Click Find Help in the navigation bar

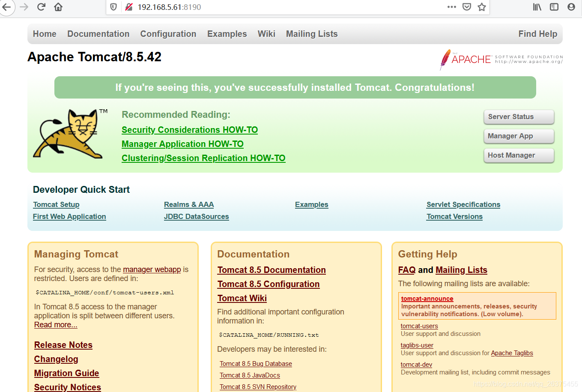point(538,34)
